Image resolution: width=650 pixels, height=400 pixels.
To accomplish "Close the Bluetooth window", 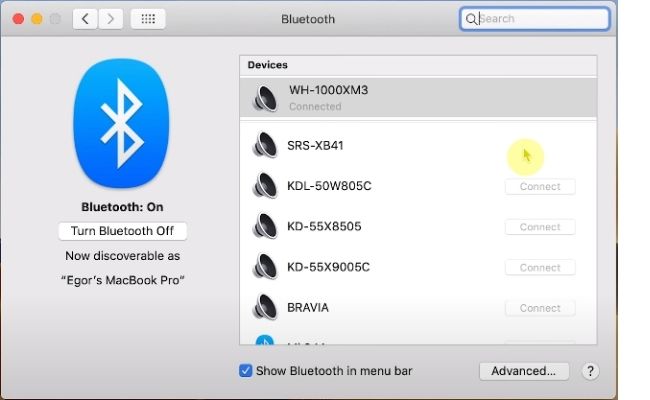I will (18, 19).
